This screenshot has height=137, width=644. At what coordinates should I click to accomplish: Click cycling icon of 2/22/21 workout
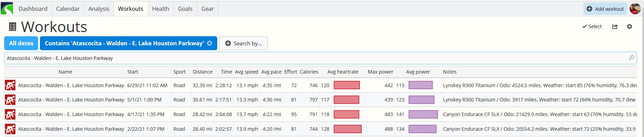point(10,129)
